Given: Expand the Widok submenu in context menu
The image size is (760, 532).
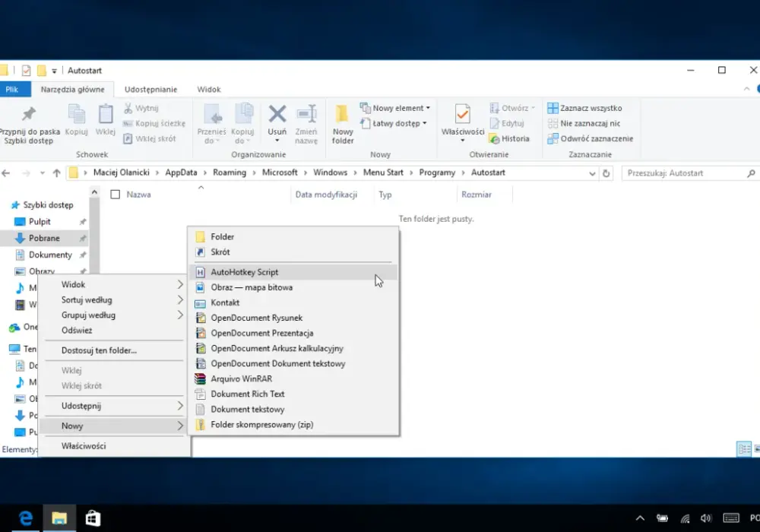Looking at the screenshot, I should [x=115, y=284].
